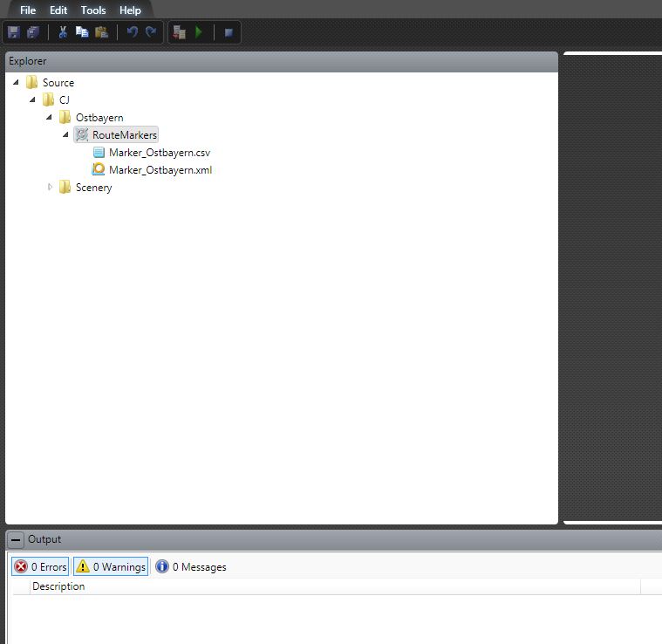Screen dimensions: 662x644
Task: Open the Tools menu
Action: coord(93,10)
